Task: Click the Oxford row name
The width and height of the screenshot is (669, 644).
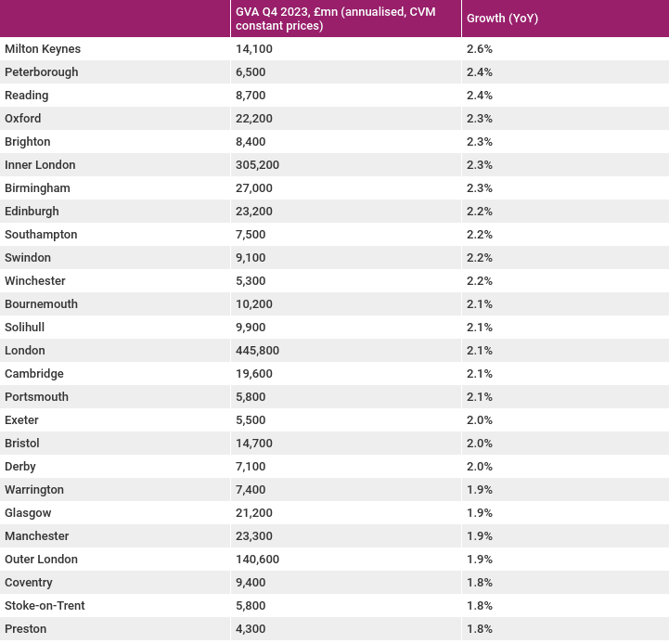Action: coord(23,118)
